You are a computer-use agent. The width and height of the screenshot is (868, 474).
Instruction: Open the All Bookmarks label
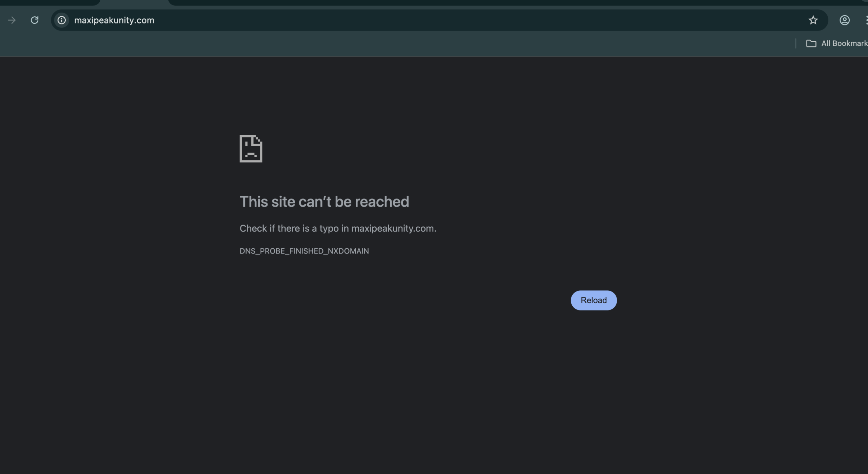844,43
